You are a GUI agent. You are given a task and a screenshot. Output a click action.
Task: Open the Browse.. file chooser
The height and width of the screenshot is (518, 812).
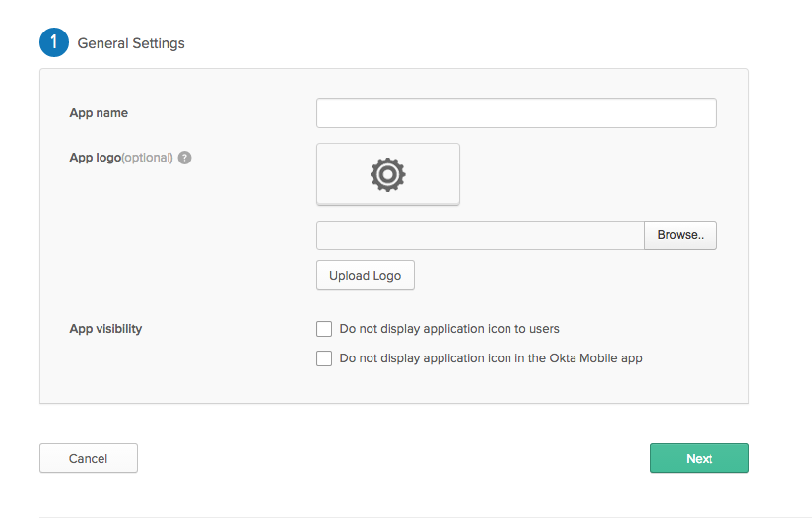point(681,235)
